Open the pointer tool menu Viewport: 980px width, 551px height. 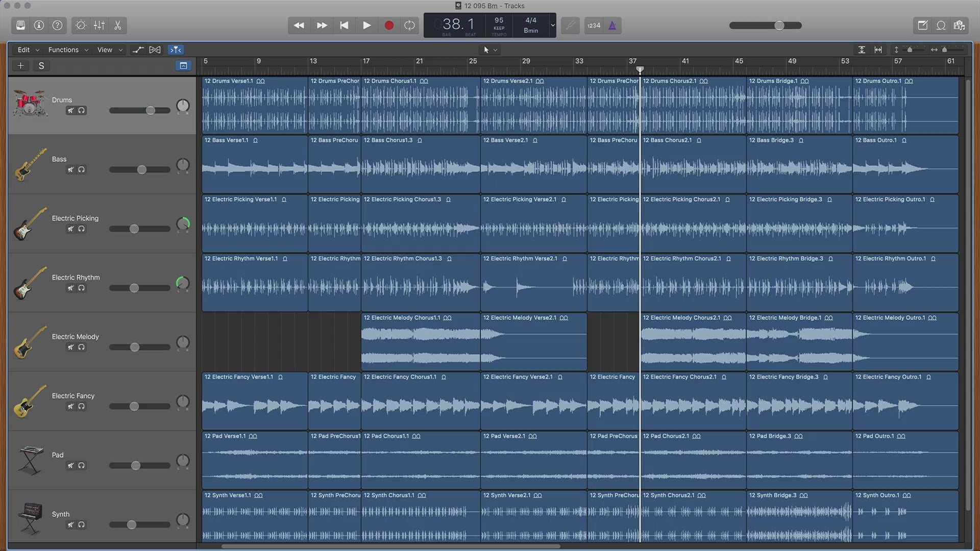[x=491, y=50]
